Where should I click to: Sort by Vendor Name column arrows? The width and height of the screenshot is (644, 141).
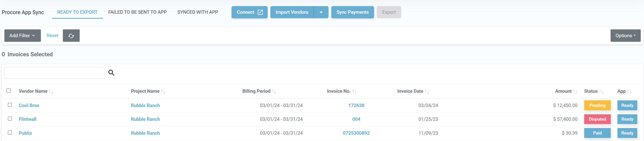[51, 92]
